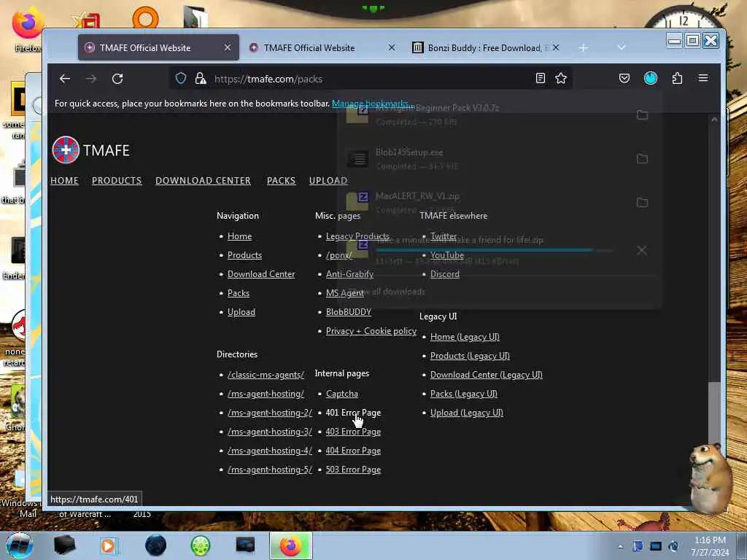
Task: Open HOME in the site nav
Action: (64, 181)
